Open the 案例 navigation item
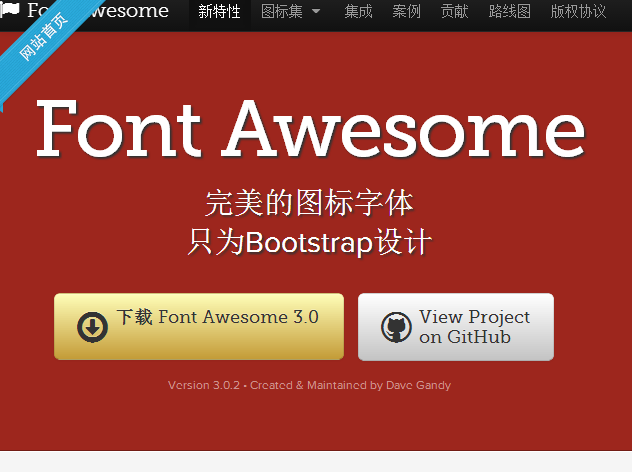The image size is (632, 472). coord(406,11)
